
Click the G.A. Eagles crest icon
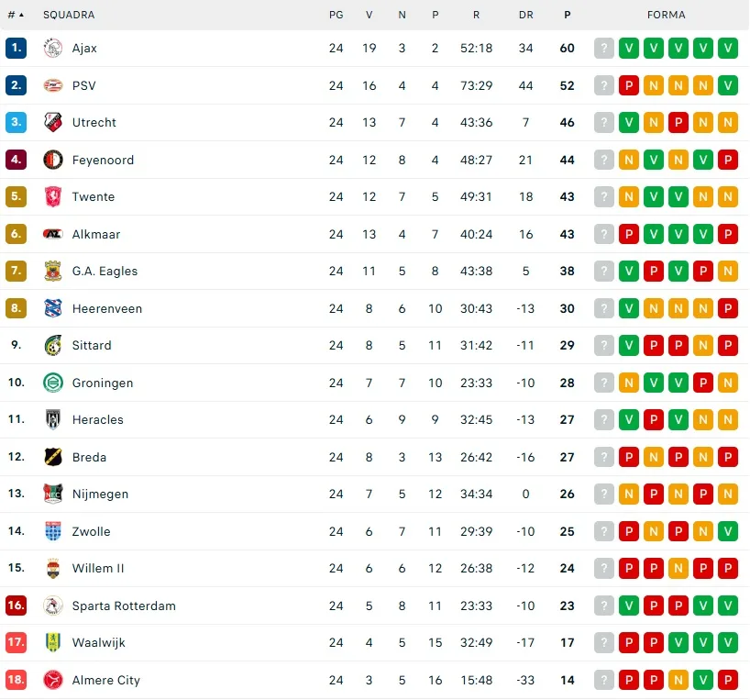click(x=52, y=271)
